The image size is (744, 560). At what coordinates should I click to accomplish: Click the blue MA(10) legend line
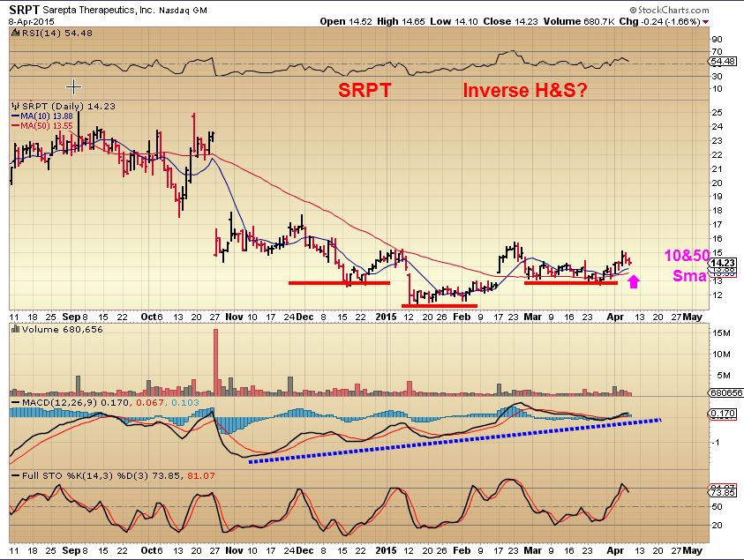(x=16, y=116)
